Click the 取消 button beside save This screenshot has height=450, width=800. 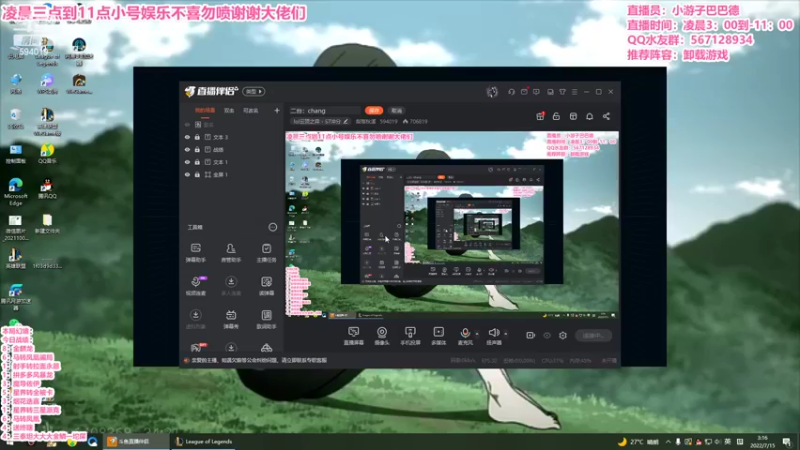tap(396, 110)
